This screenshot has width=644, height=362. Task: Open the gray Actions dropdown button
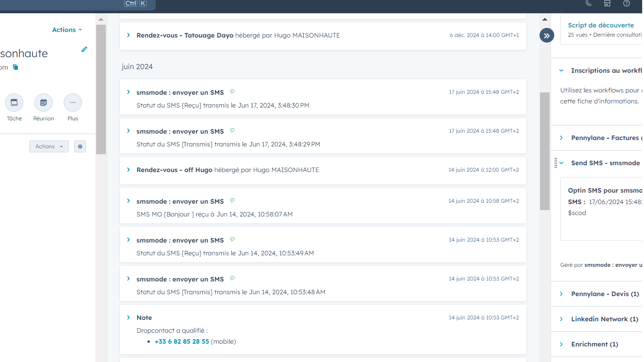(49, 146)
